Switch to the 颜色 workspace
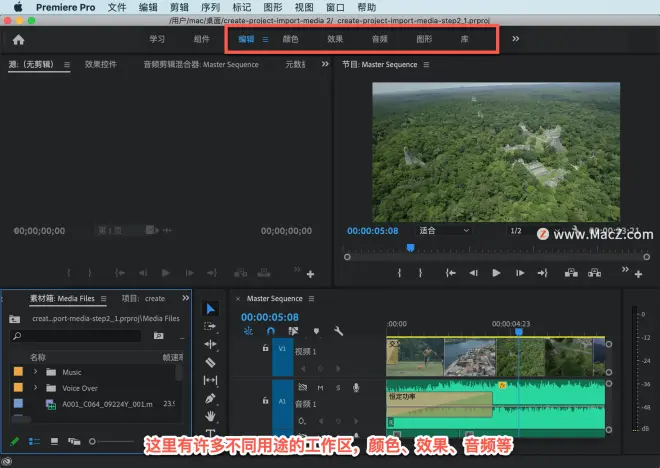This screenshot has width=660, height=468. tap(290, 39)
